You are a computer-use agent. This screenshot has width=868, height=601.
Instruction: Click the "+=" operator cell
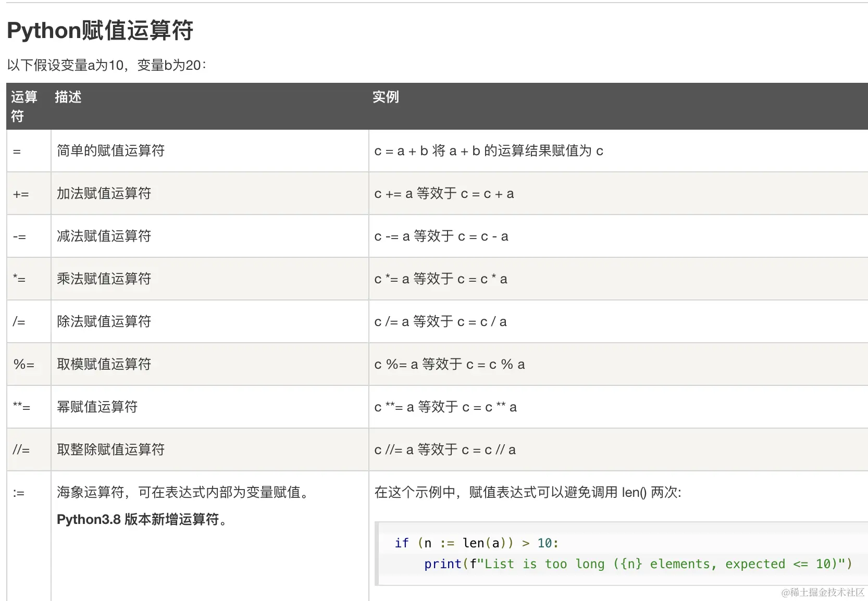coord(21,194)
